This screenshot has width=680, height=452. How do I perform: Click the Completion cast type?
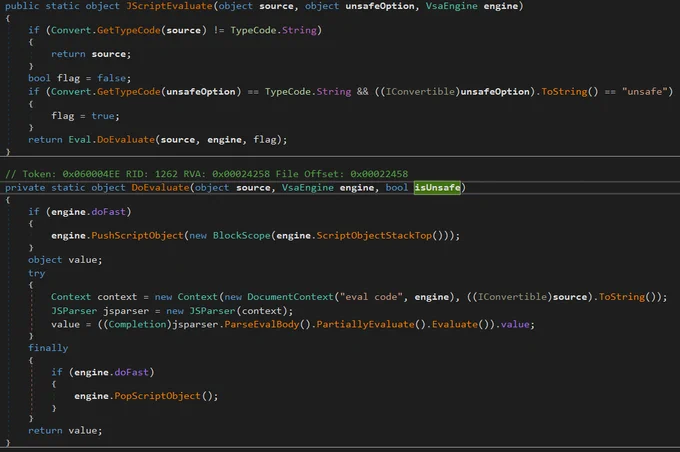point(137,325)
